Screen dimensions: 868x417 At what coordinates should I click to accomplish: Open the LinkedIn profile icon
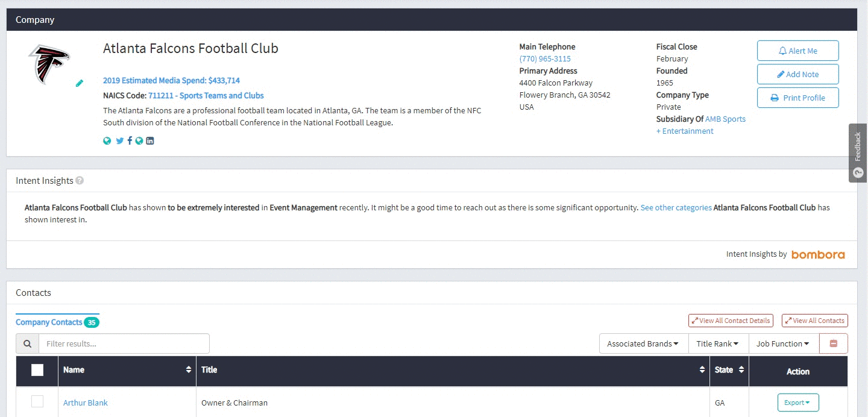150,141
